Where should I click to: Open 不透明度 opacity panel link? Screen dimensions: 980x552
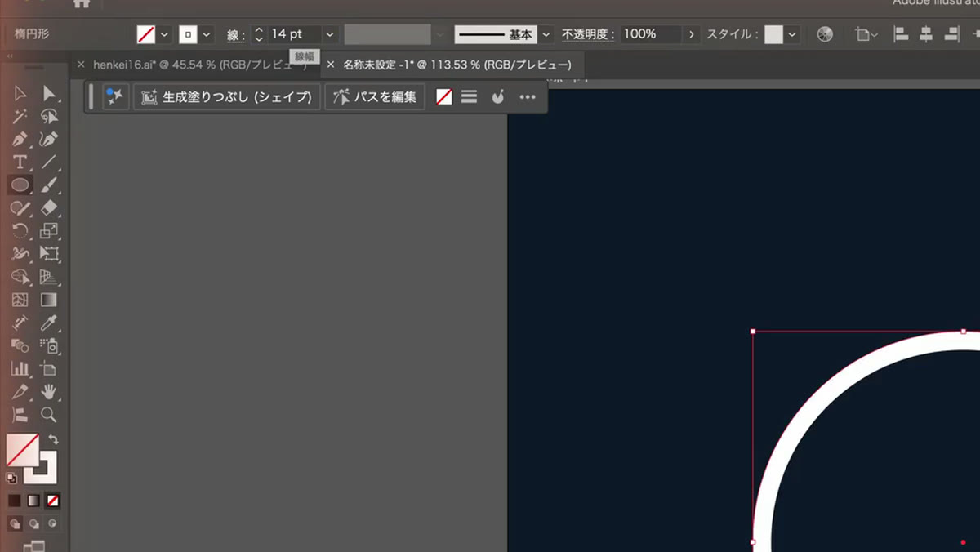(588, 34)
